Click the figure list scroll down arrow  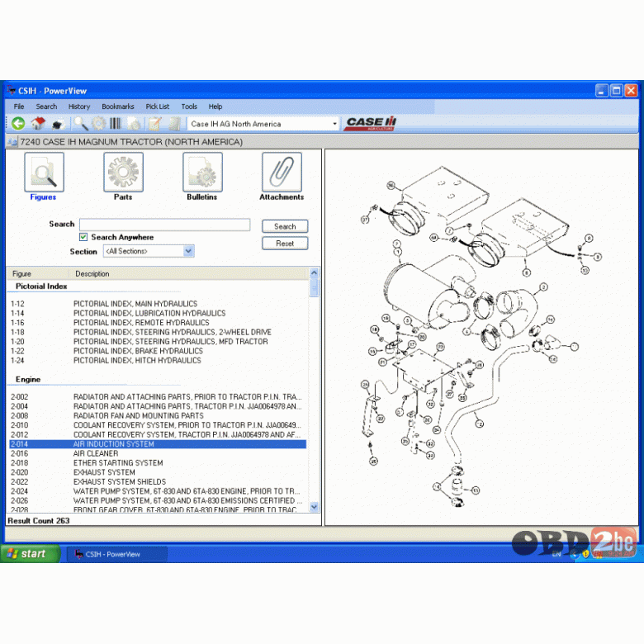315,507
